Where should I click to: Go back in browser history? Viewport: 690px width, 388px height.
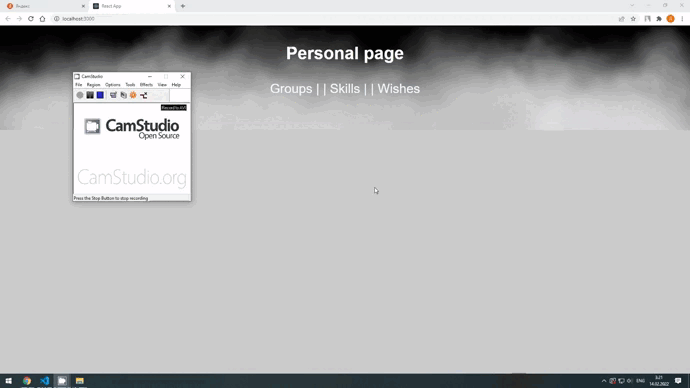[8, 19]
